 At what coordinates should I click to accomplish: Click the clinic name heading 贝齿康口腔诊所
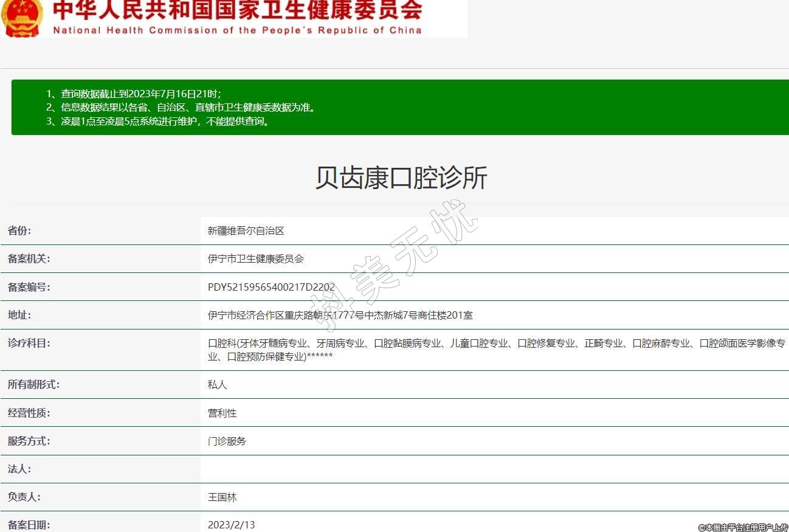[401, 178]
